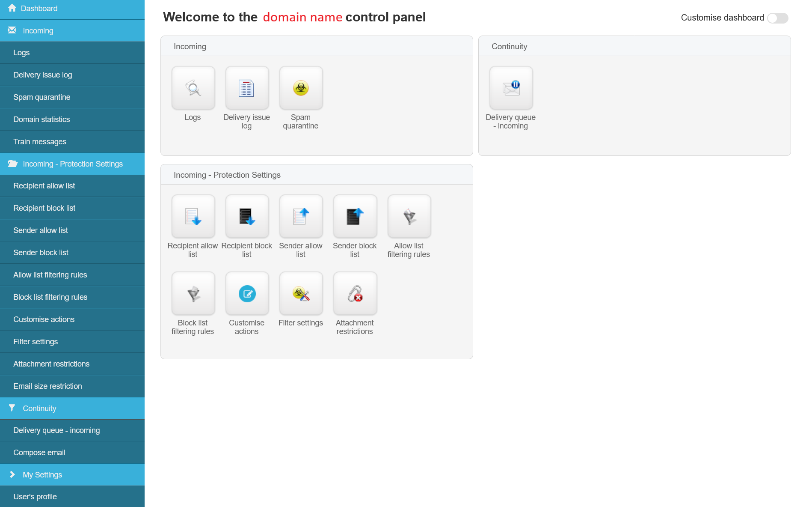The height and width of the screenshot is (507, 812).
Task: Open the Recipient block list tile icon
Action: pyautogui.click(x=247, y=216)
